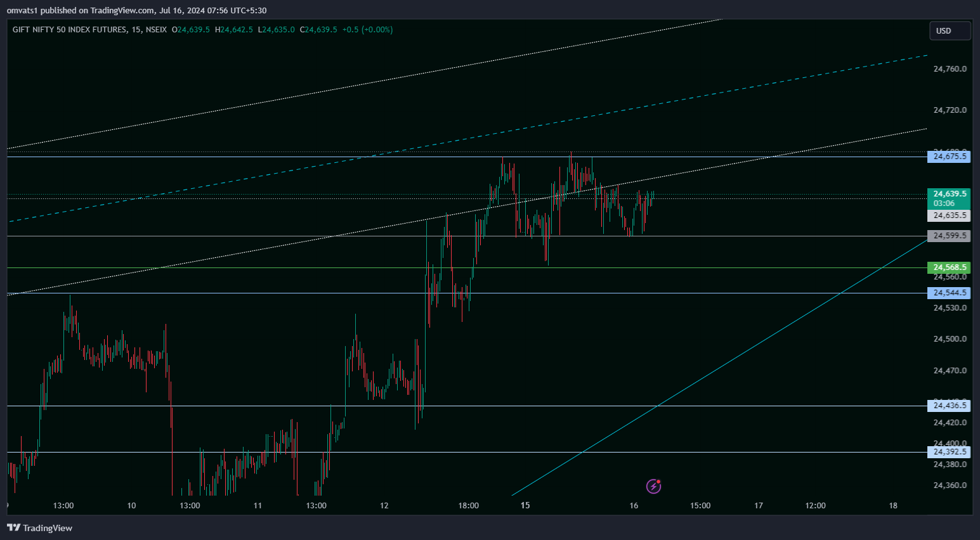
Task: Select the current price label 24,639.5
Action: (949, 194)
